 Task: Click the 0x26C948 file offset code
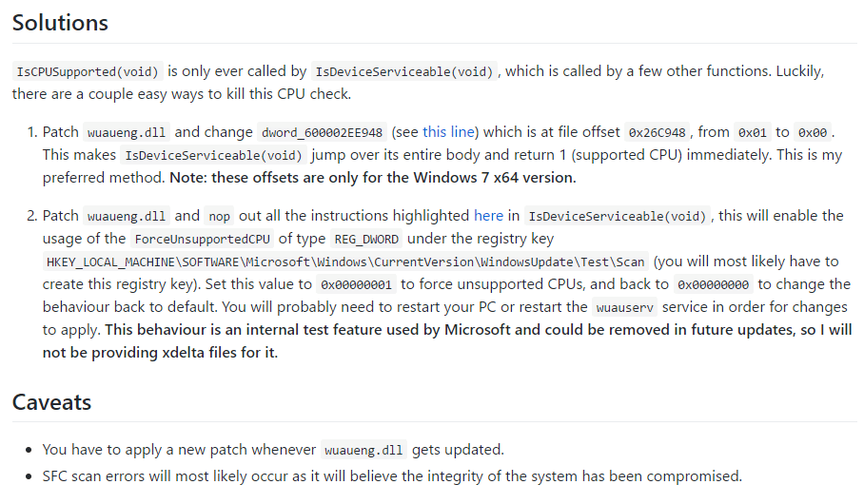[x=657, y=133]
